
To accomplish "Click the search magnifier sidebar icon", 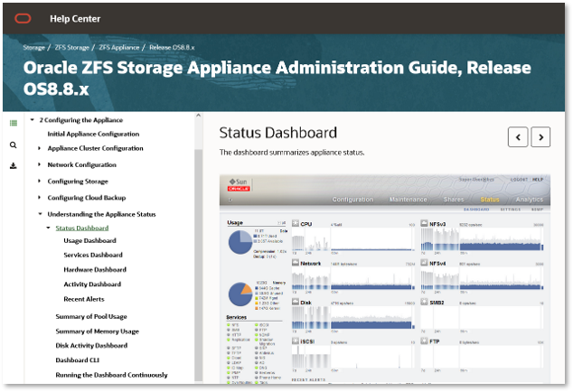I will [x=14, y=145].
